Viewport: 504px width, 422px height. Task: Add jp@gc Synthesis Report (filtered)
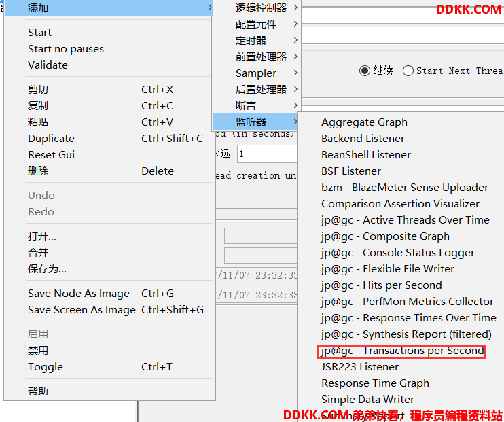[x=406, y=334]
